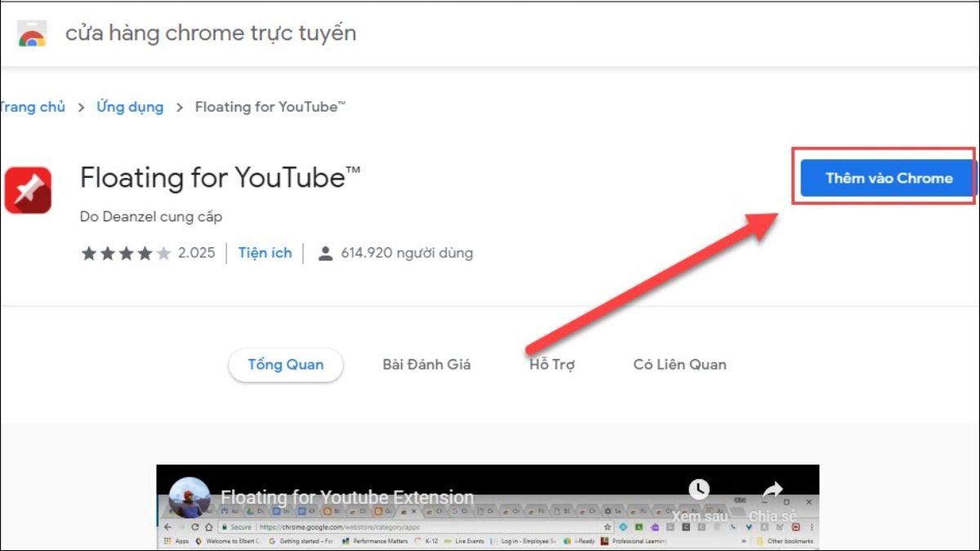Play the Floating for Youtube preview video
The width and height of the screenshot is (980, 551).
(x=488, y=508)
